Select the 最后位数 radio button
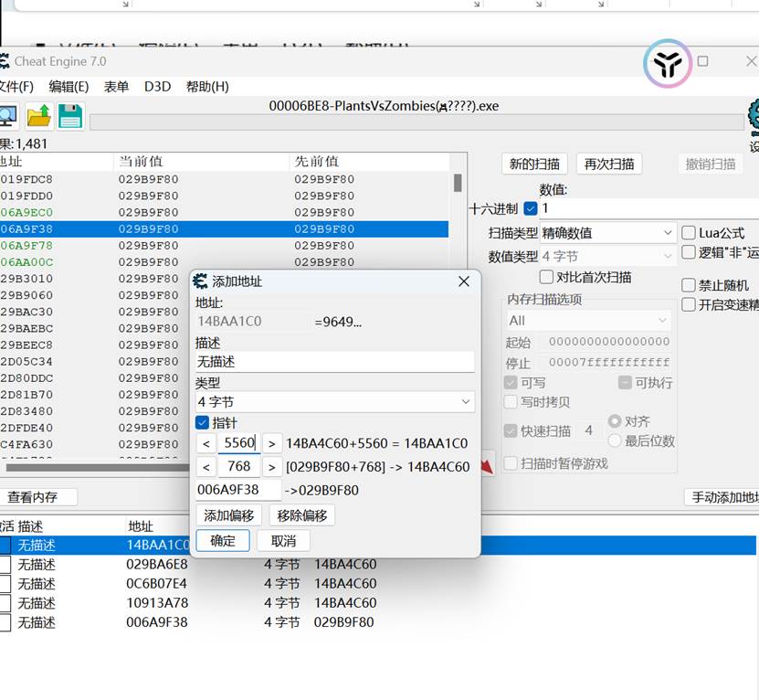The image size is (759, 700). pyautogui.click(x=615, y=440)
